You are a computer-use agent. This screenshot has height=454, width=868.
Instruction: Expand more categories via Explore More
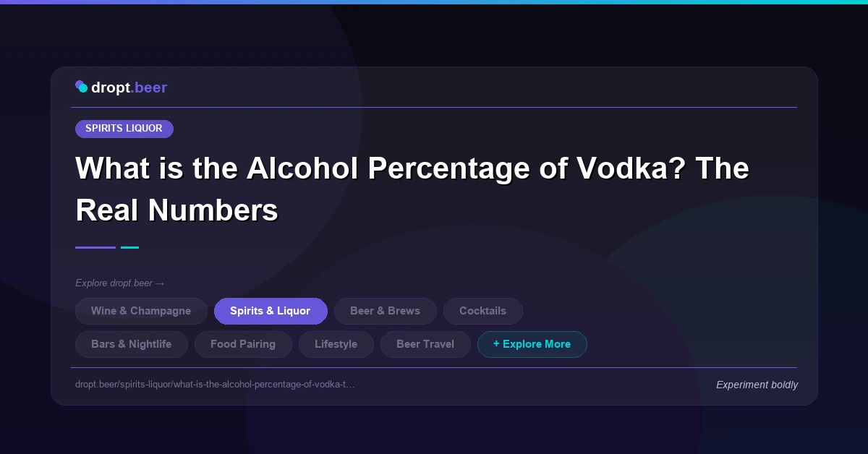pos(532,344)
